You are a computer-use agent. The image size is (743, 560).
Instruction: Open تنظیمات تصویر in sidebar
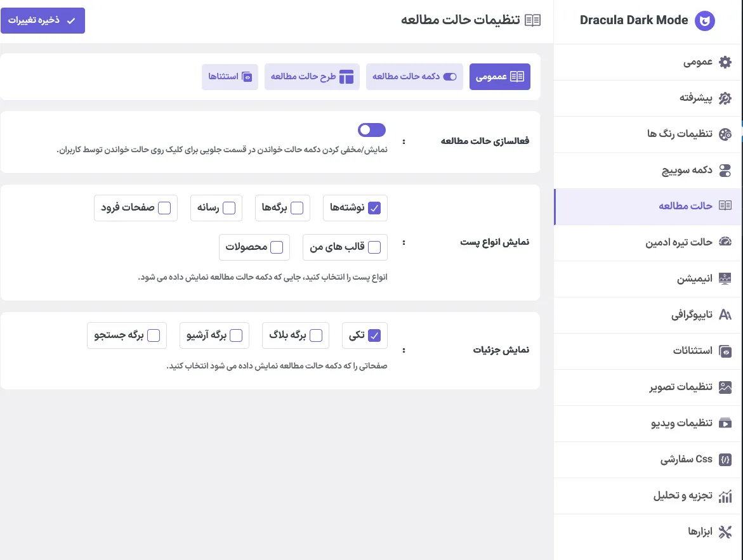(647, 387)
